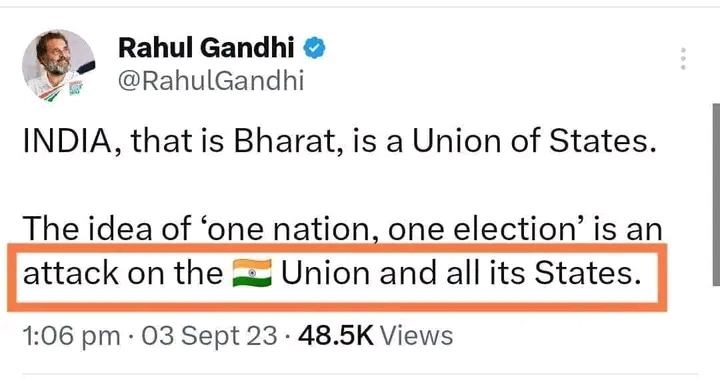
Task: Click the blue verified badge
Action: pyautogui.click(x=315, y=48)
